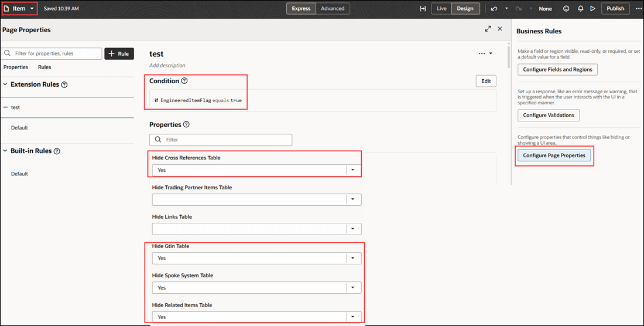Screen dimensions: 644x326
Task: Click the Extension Rules help icon
Action: click(64, 84)
